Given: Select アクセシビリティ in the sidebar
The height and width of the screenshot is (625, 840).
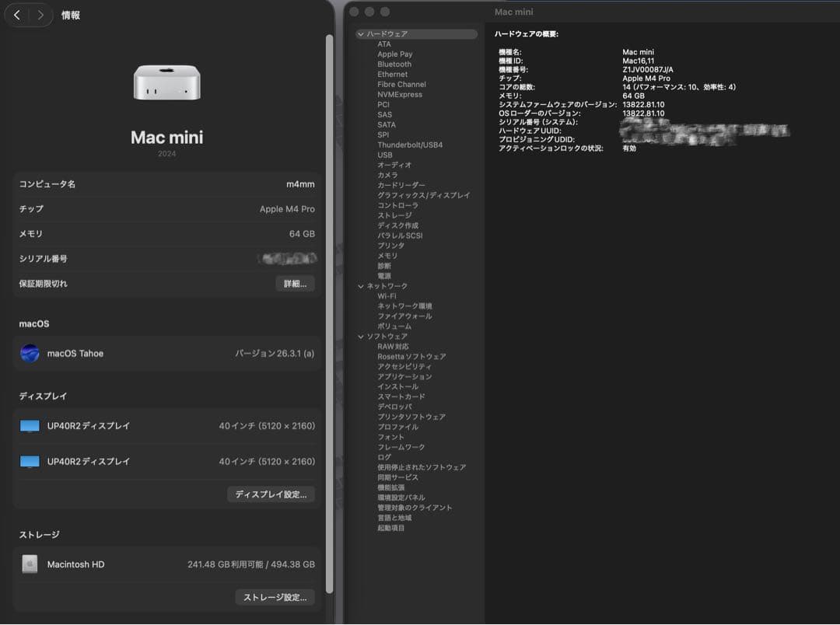Looking at the screenshot, I should click(x=404, y=367).
